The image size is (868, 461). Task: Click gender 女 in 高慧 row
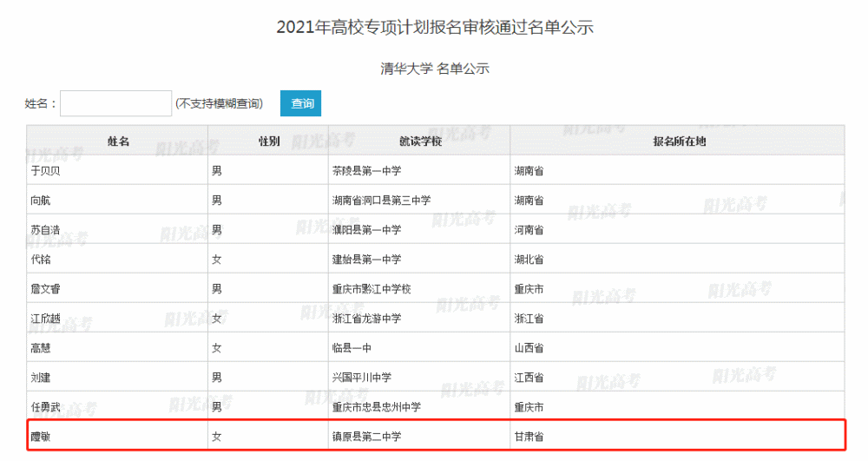pyautogui.click(x=216, y=347)
